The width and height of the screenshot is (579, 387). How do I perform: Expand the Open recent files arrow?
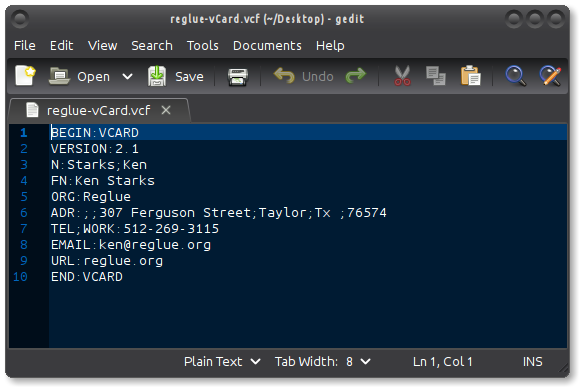(x=127, y=76)
